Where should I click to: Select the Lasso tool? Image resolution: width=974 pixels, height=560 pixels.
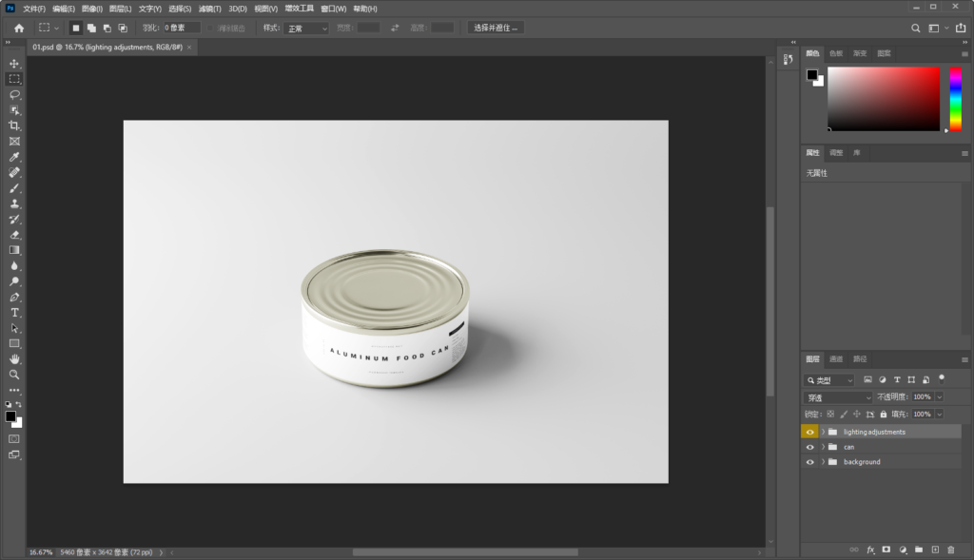click(14, 95)
